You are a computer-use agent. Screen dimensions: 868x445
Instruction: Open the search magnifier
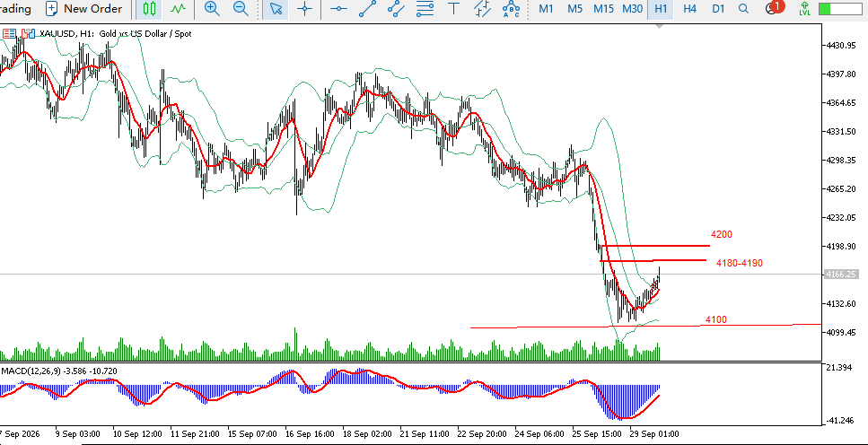(x=744, y=9)
